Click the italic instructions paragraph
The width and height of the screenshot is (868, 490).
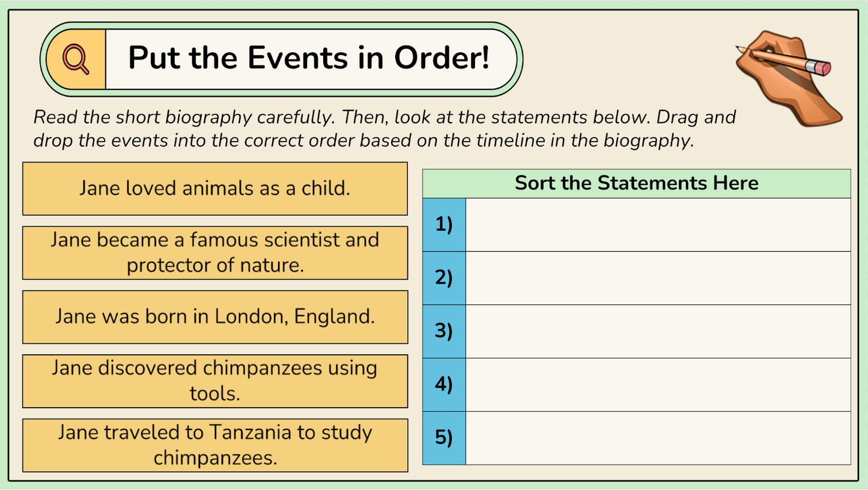click(x=384, y=129)
